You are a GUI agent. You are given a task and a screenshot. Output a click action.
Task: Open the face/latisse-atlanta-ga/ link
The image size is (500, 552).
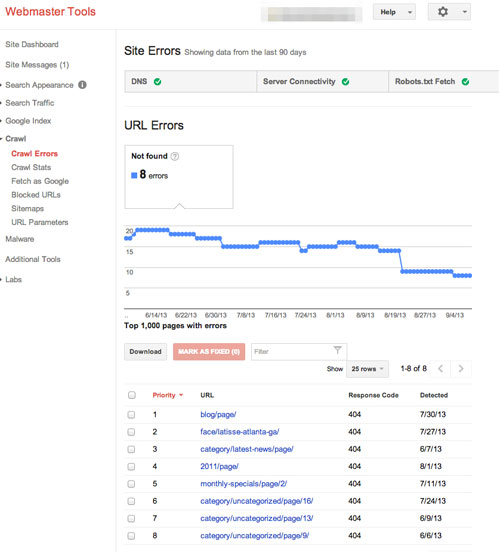240,432
